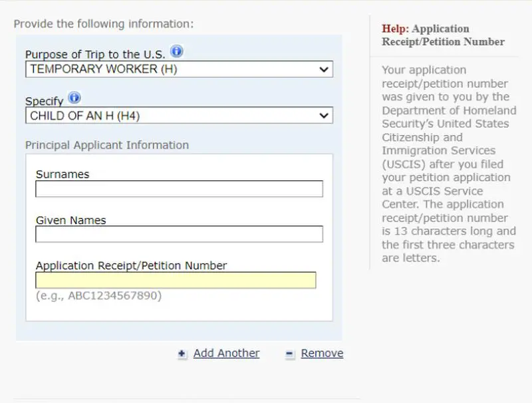The height and width of the screenshot is (403, 532).
Task: Click the minus icon before Remove
Action: [x=290, y=354]
